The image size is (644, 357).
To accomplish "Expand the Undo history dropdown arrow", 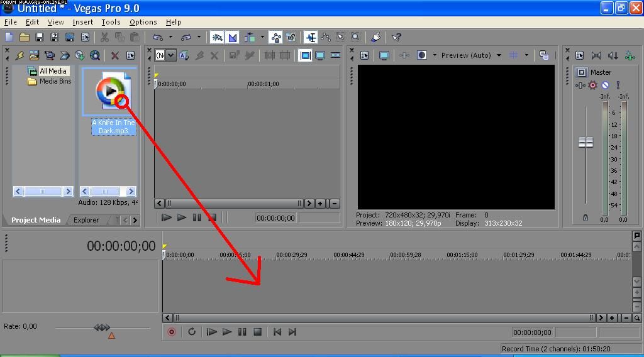I will (x=170, y=38).
